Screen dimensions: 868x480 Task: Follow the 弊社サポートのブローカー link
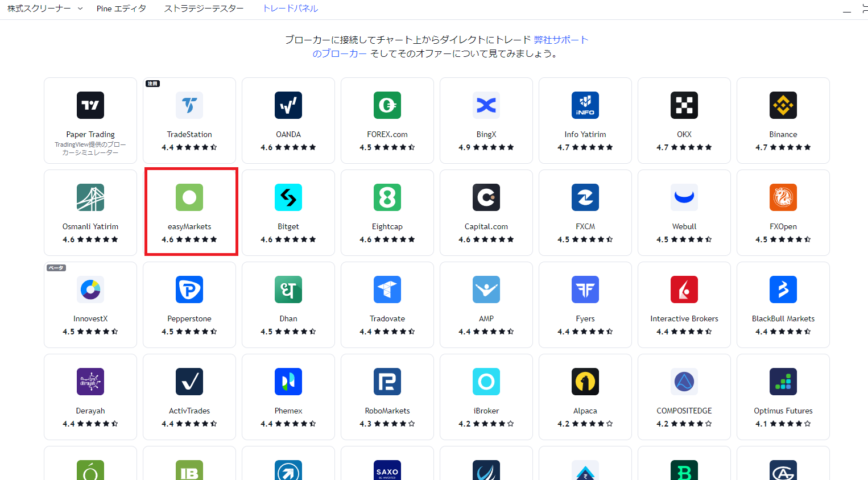click(x=561, y=40)
